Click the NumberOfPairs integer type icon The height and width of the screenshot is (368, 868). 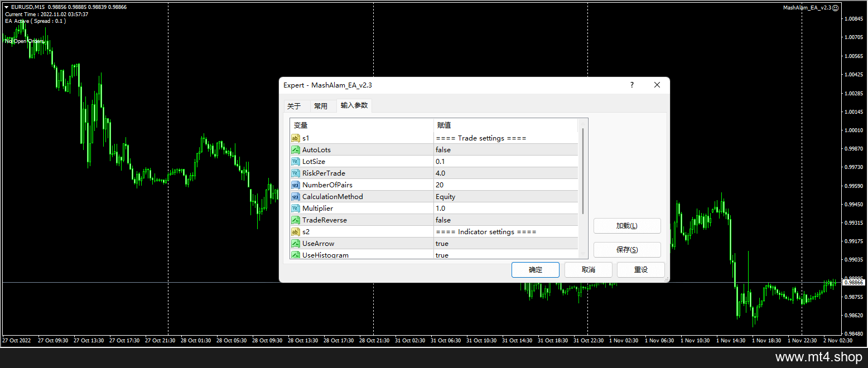295,185
